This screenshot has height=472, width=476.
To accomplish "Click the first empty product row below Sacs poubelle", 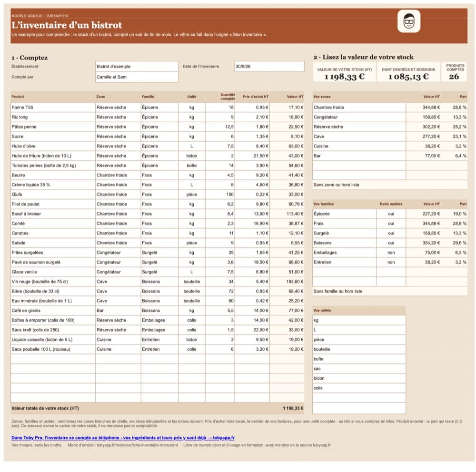I will (x=53, y=359).
